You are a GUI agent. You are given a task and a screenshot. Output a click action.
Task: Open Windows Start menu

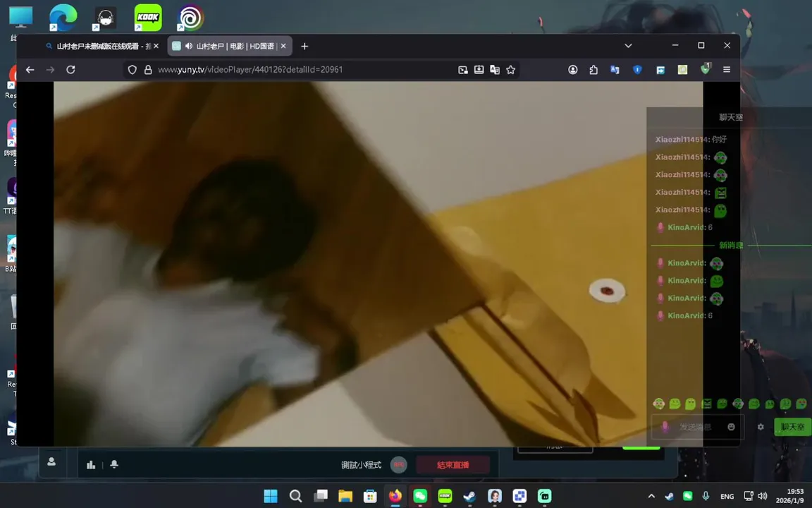[x=271, y=496]
